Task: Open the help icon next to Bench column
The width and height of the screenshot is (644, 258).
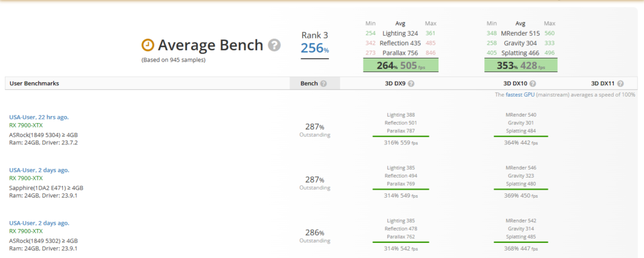Action: (323, 83)
